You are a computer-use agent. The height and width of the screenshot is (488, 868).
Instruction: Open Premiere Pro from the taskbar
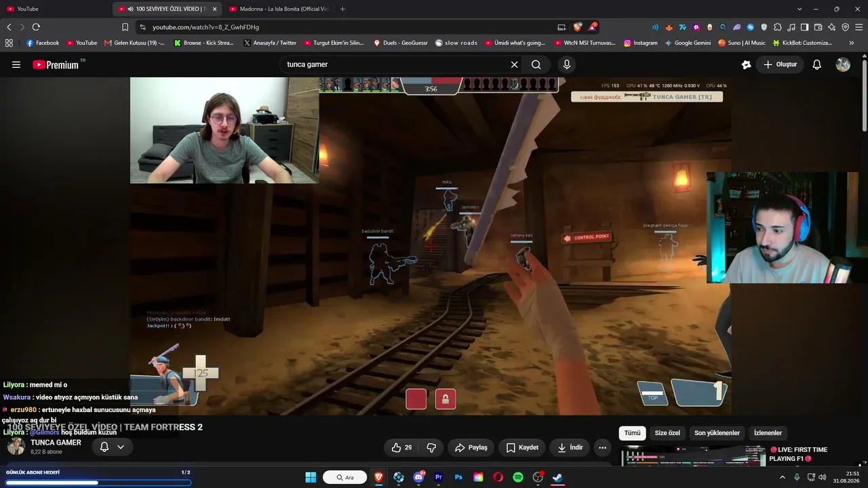pos(439,477)
